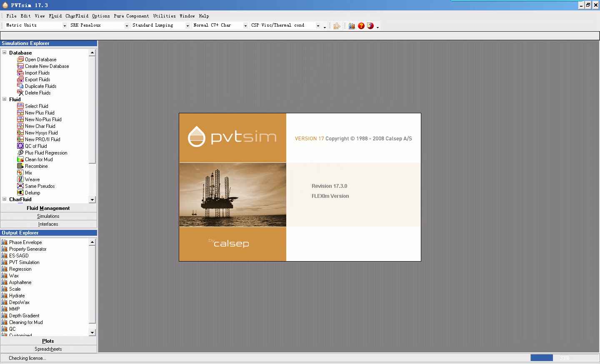This screenshot has width=600, height=364.
Task: Click the Delump icon
Action: (x=20, y=193)
